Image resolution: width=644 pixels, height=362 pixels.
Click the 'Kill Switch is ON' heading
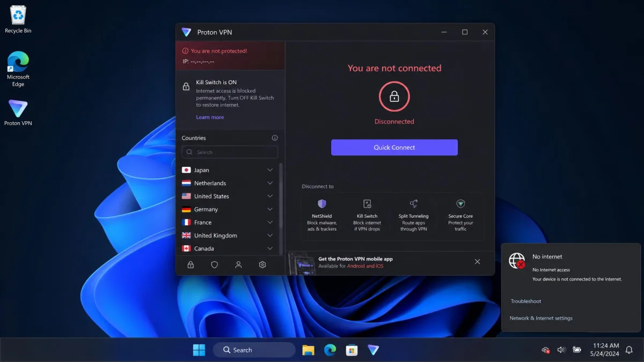point(216,83)
